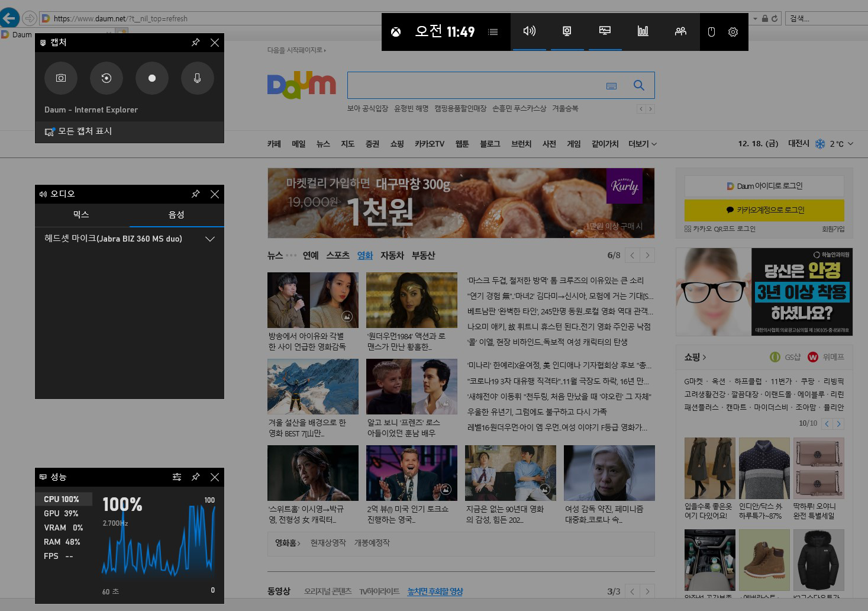The height and width of the screenshot is (611, 868).
Task: Open 카카오 QR코드 로그인 link
Action: (x=720, y=229)
